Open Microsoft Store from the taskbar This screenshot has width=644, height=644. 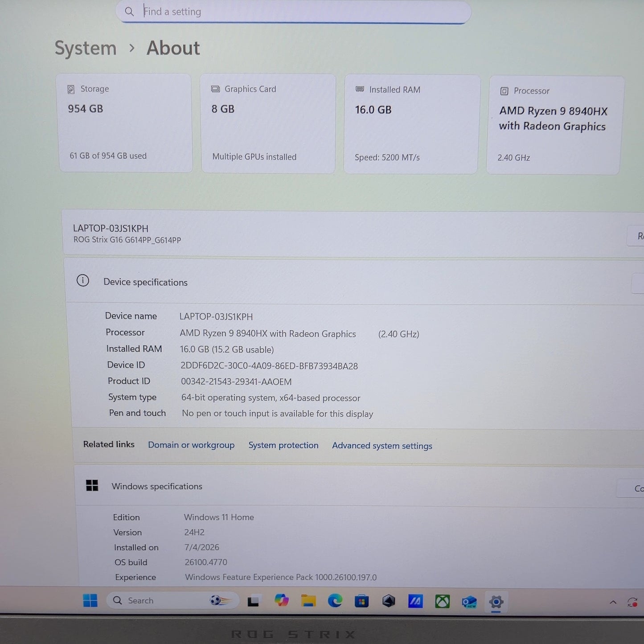click(361, 602)
